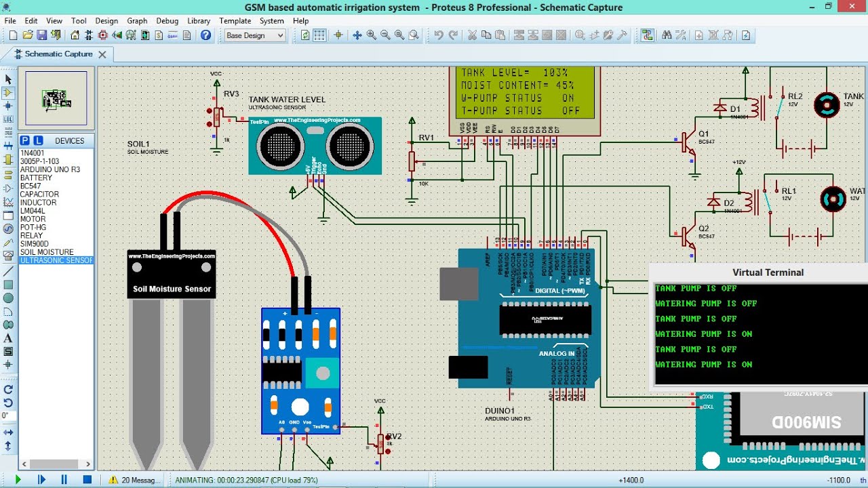Click the overview schematic thumbnail
The image size is (868, 488).
click(56, 99)
